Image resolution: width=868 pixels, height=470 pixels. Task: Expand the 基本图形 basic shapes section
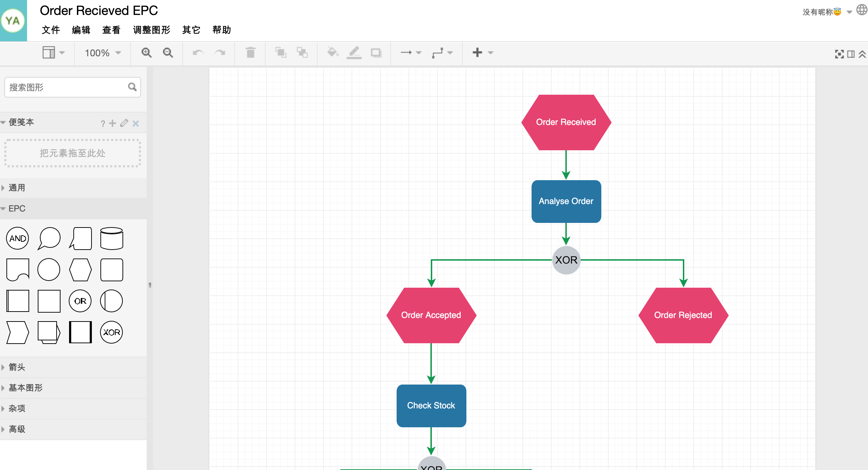[26, 388]
